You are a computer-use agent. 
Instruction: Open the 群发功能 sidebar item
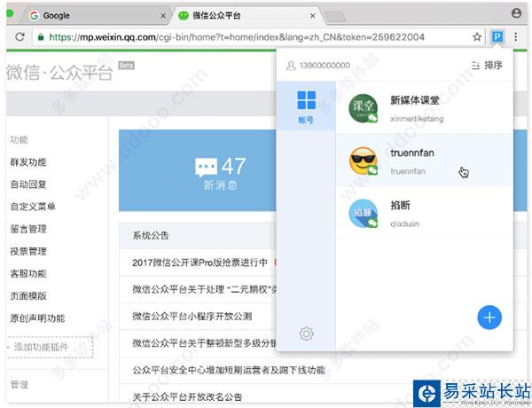pyautogui.click(x=28, y=162)
